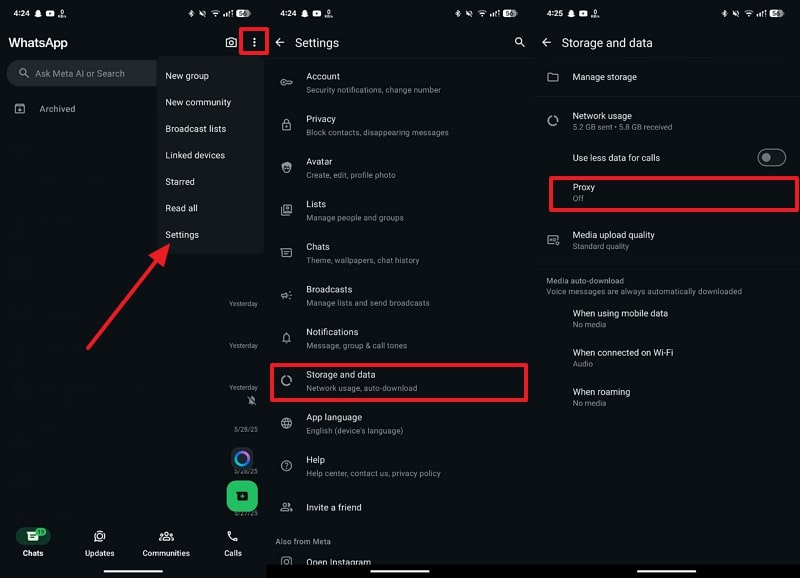Select Settings from the overflow menu
Screen dimensions: 800x578
click(x=182, y=235)
